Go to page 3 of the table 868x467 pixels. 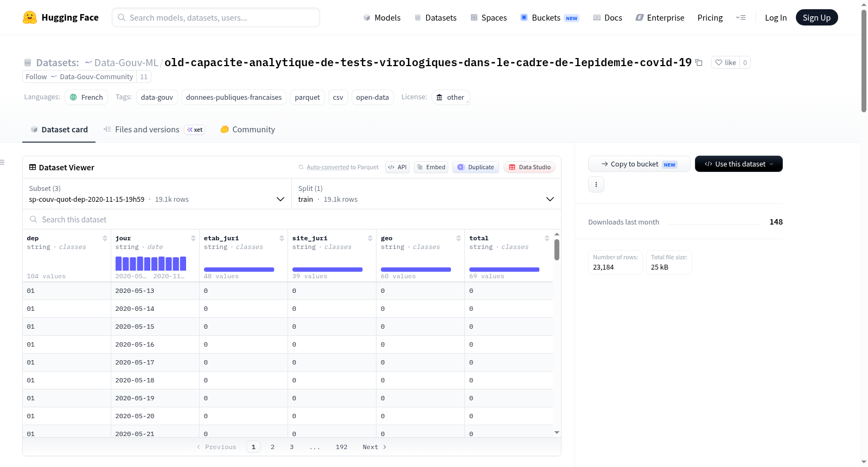292,447
